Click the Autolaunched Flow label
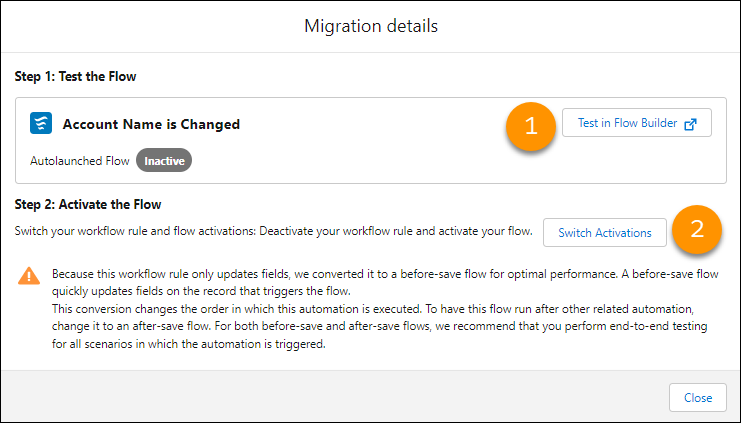741x423 pixels. (80, 160)
